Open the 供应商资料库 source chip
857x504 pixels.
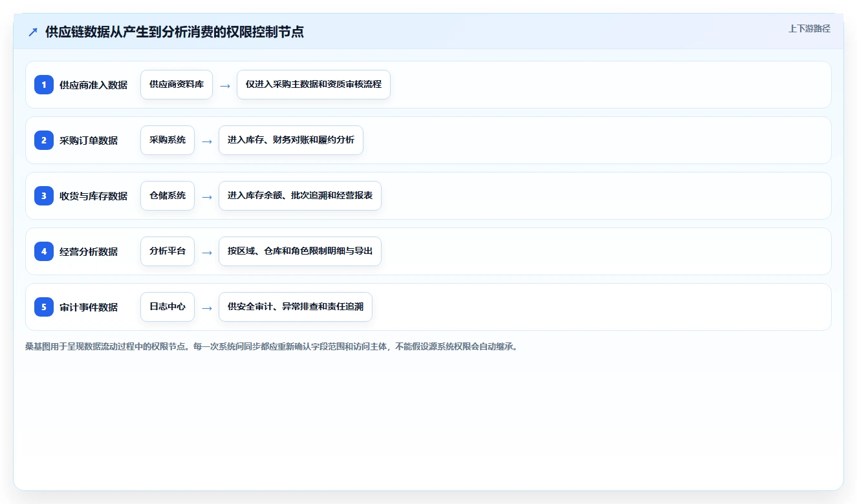click(177, 85)
